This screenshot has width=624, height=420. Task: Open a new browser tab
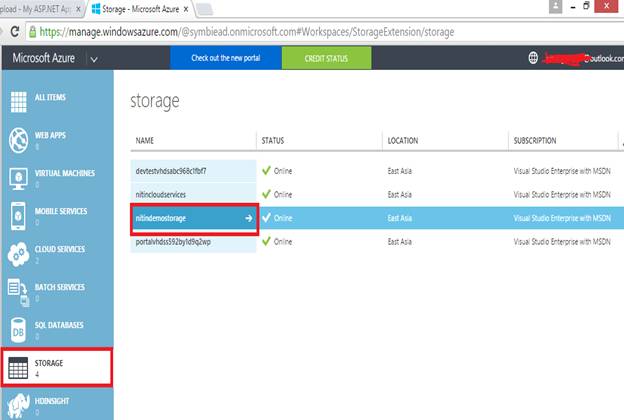pos(205,10)
